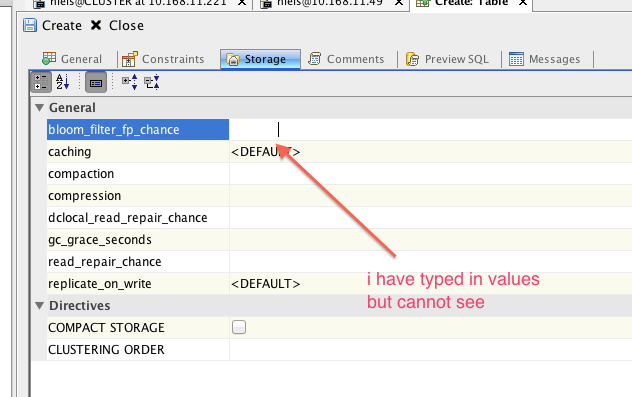Switch to the Constraints tab
The height and width of the screenshot is (397, 632).
tap(163, 59)
